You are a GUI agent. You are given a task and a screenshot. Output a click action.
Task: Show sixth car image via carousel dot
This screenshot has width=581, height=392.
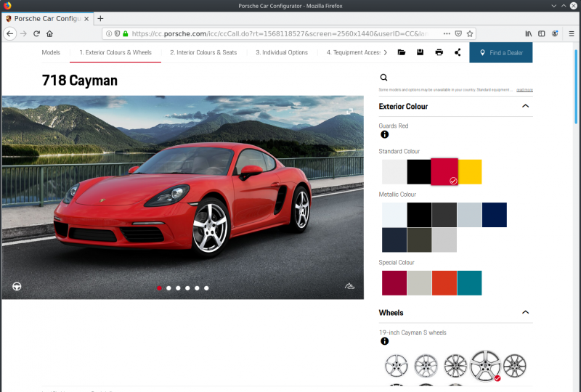point(206,288)
